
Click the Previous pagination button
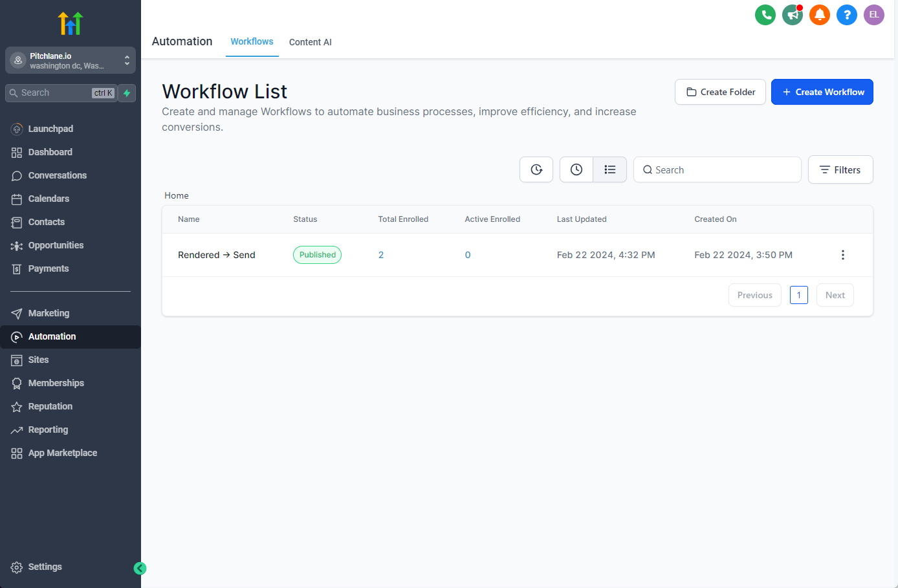754,295
